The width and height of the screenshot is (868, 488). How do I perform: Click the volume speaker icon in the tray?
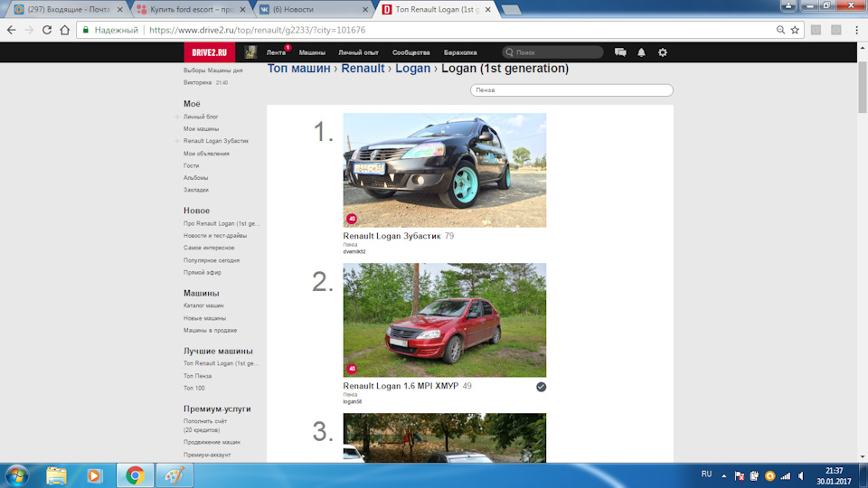pyautogui.click(x=802, y=476)
